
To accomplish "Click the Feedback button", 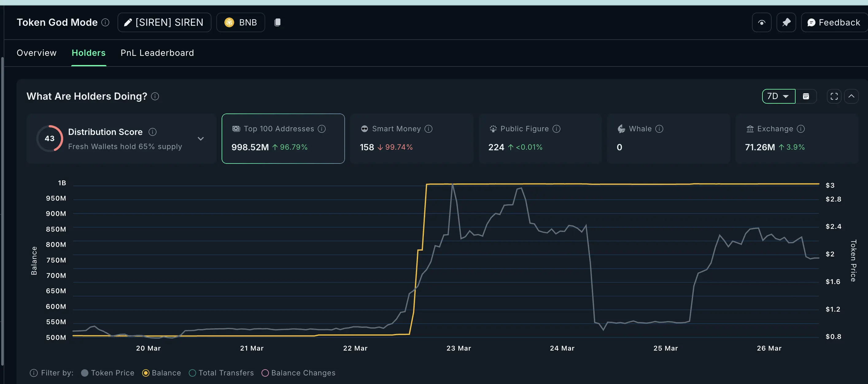I will tap(834, 22).
